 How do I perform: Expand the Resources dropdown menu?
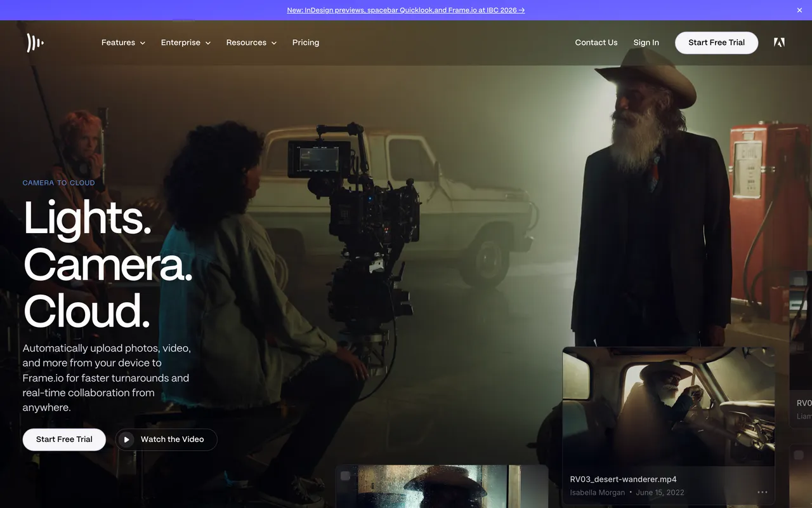point(251,43)
